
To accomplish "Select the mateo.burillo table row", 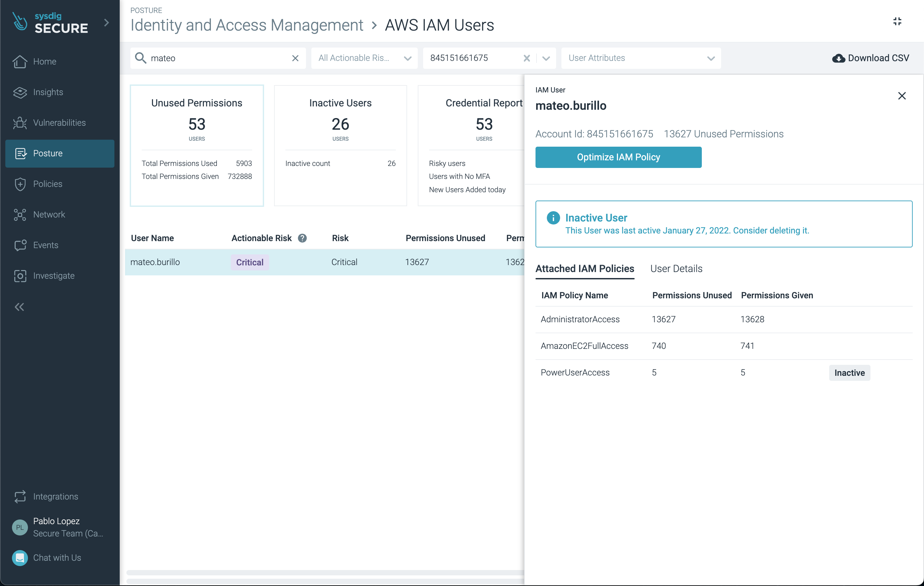I will [x=325, y=262].
